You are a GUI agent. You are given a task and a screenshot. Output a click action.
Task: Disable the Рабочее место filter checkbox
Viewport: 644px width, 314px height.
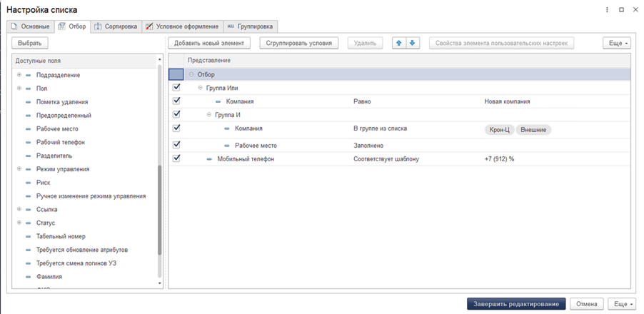176,145
